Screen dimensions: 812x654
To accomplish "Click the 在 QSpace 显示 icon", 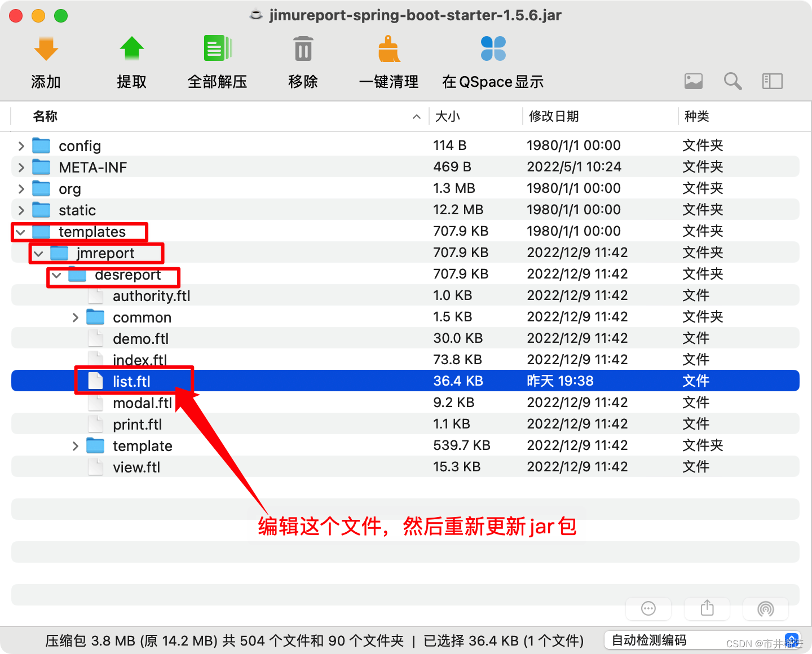I will click(493, 48).
